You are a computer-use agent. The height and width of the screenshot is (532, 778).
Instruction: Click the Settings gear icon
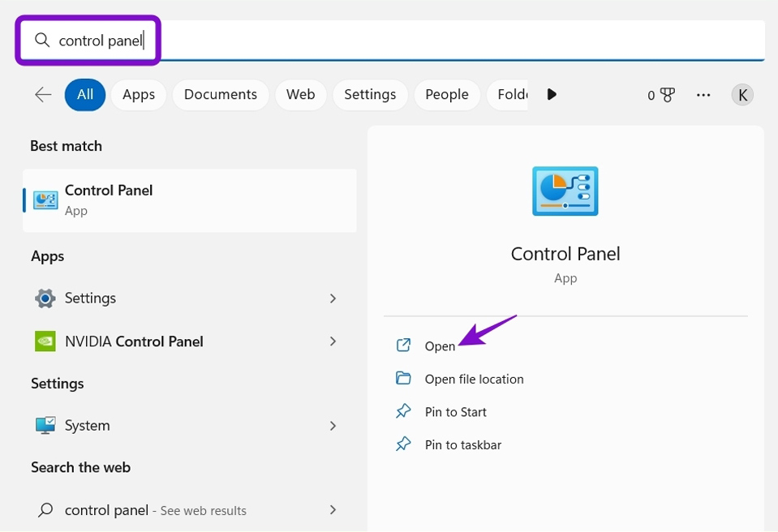pos(45,298)
